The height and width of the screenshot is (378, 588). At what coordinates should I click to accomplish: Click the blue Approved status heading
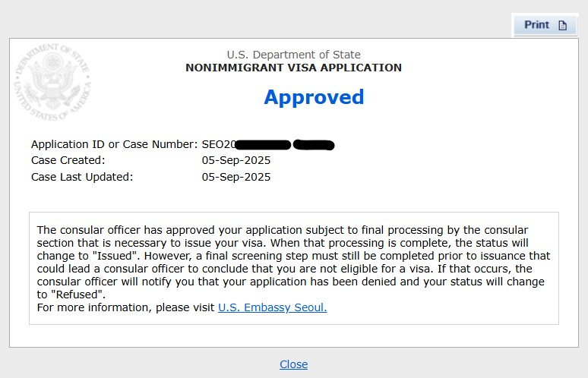(314, 97)
